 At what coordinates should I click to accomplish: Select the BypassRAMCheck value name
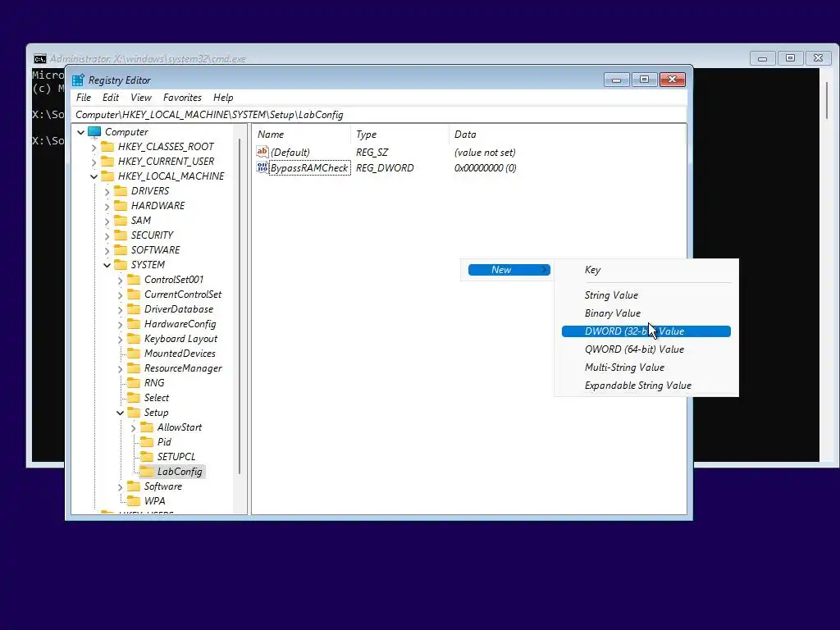[x=309, y=168]
